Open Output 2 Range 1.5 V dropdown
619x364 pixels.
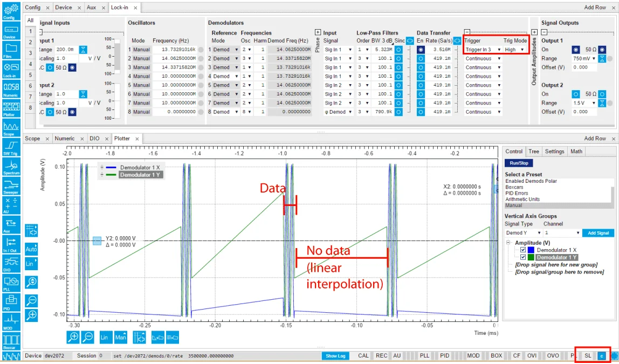[x=584, y=103]
